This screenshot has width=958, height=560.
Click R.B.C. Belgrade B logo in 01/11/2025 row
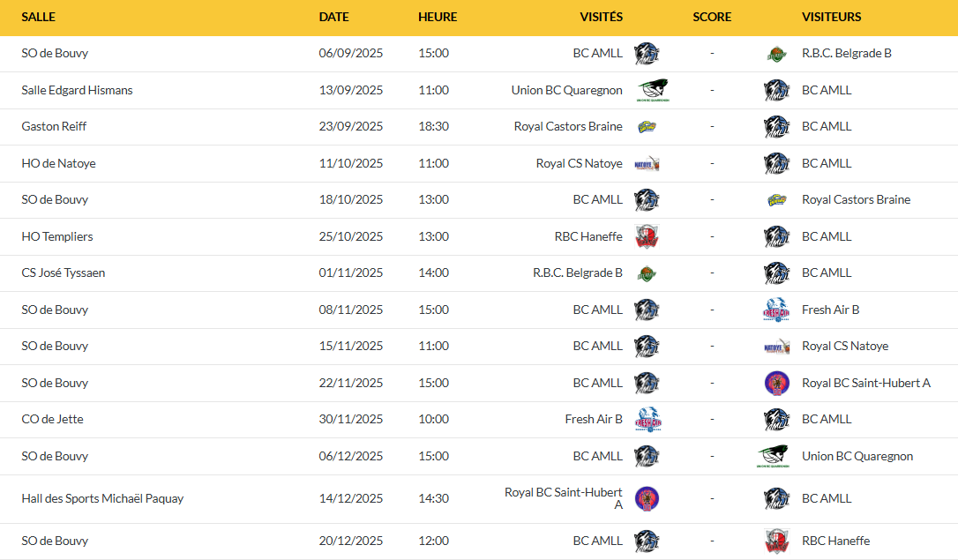(x=647, y=273)
